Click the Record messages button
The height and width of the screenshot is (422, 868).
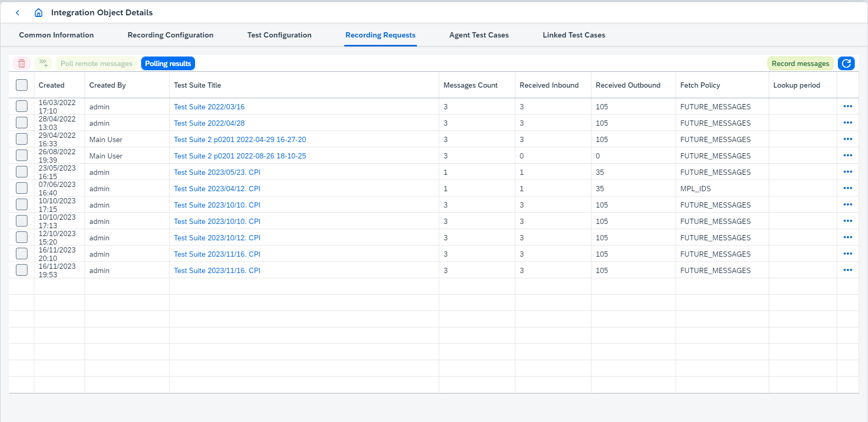[x=800, y=63]
